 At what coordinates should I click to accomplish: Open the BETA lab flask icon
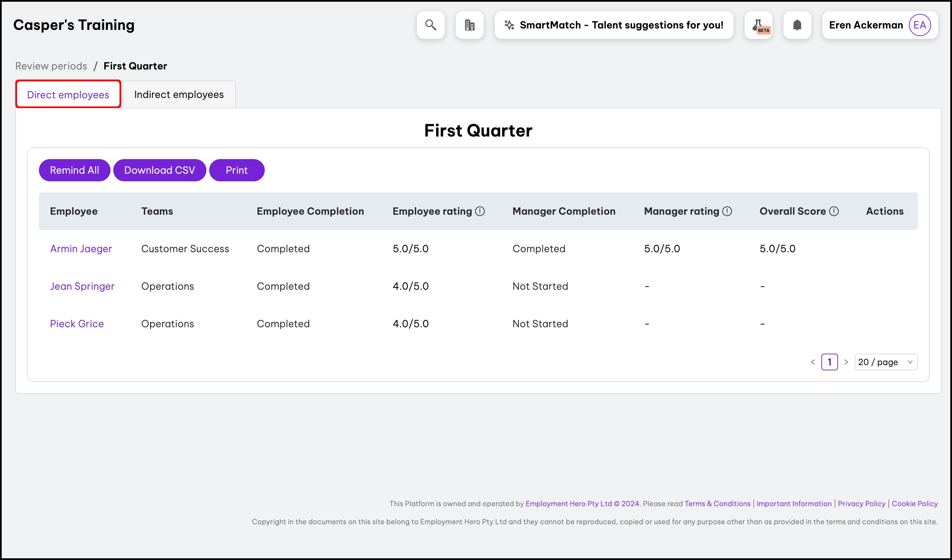coord(758,25)
